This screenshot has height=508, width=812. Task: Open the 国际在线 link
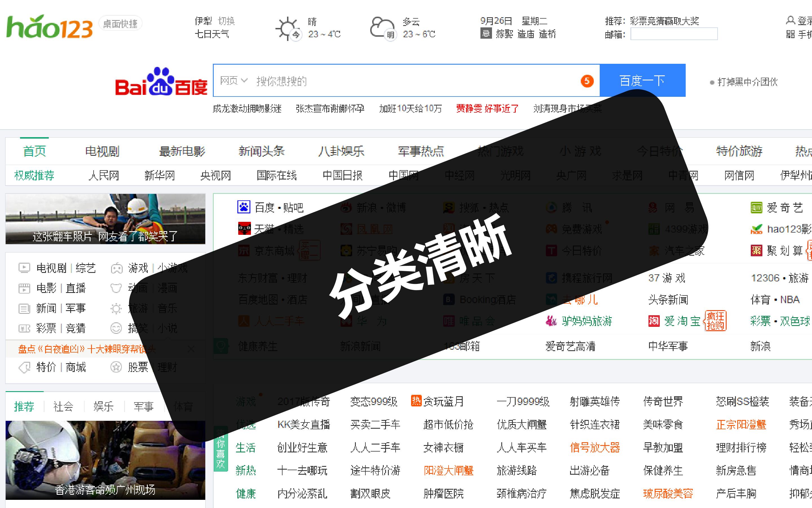pos(277,175)
